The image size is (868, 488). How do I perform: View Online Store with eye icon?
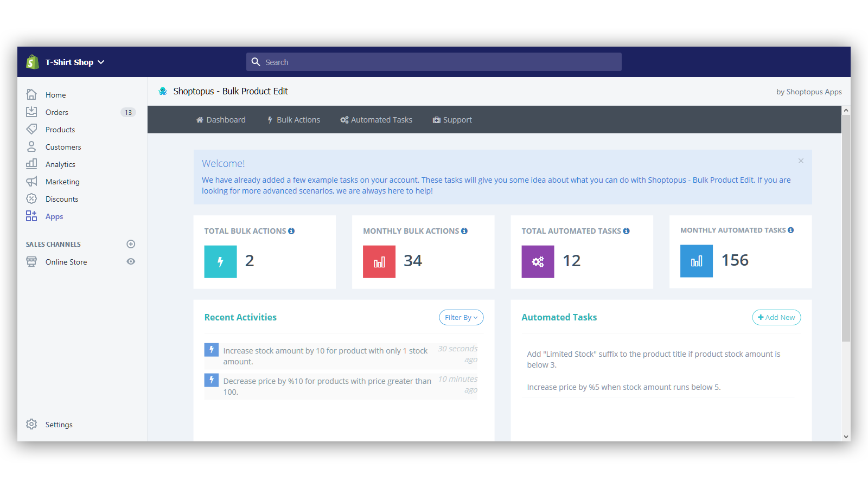tap(131, 261)
